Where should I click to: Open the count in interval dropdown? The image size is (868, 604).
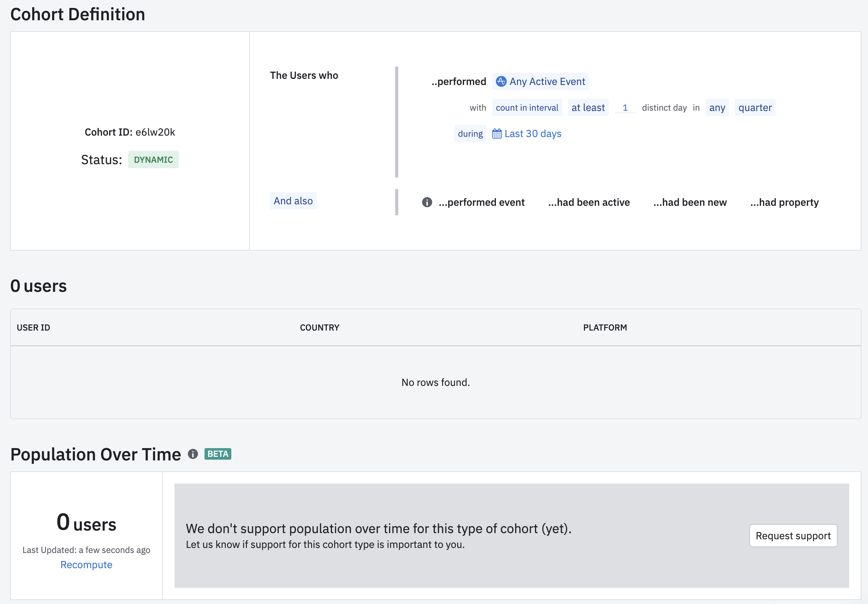click(x=527, y=108)
